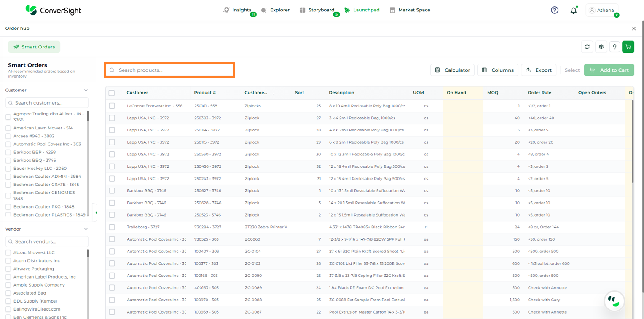644x319 pixels.
Task: Switch to the Explorer tab
Action: pyautogui.click(x=275, y=10)
